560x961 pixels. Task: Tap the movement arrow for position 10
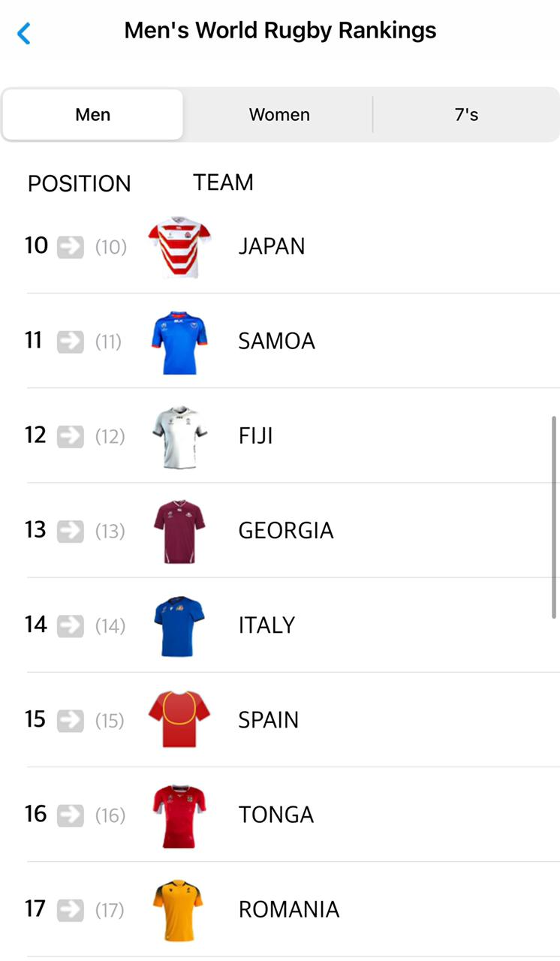pos(71,247)
